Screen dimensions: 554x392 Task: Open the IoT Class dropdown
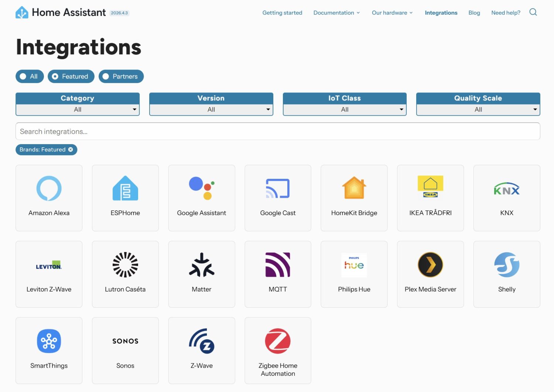pos(345,109)
